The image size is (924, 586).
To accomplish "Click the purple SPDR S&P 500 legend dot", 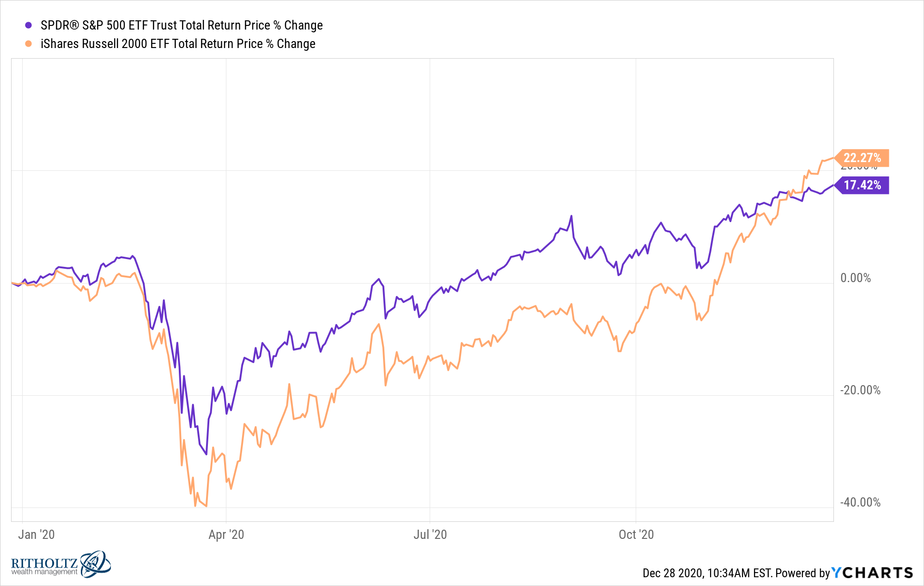I will [x=29, y=25].
